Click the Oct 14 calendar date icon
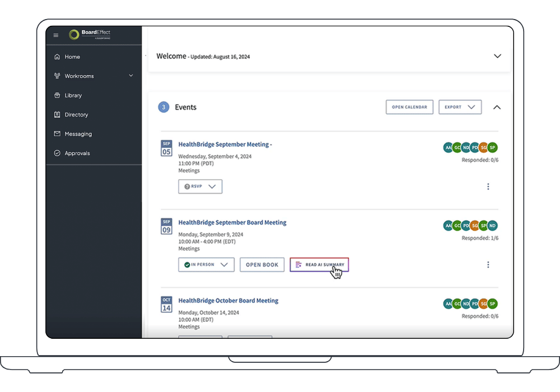The width and height of the screenshot is (560, 392). click(166, 305)
